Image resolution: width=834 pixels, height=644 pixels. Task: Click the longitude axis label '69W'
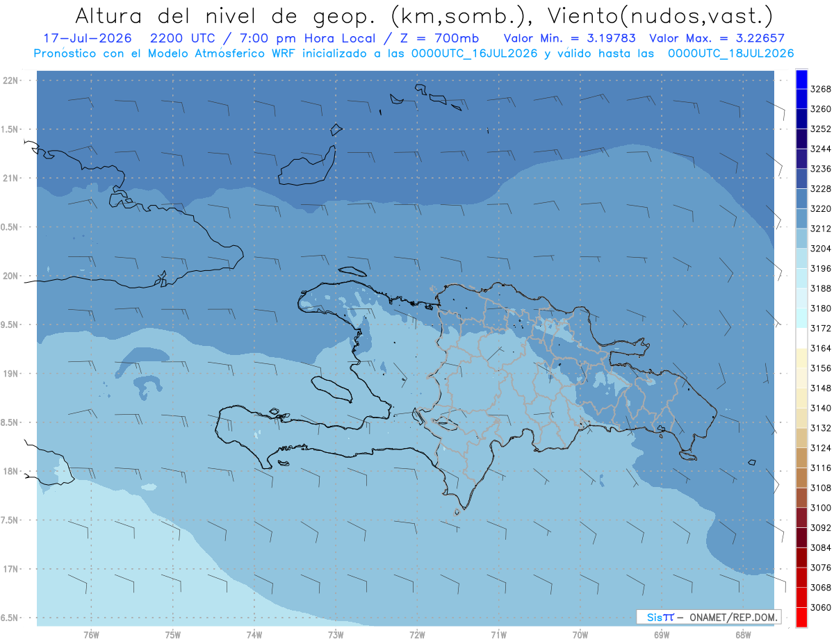click(662, 635)
